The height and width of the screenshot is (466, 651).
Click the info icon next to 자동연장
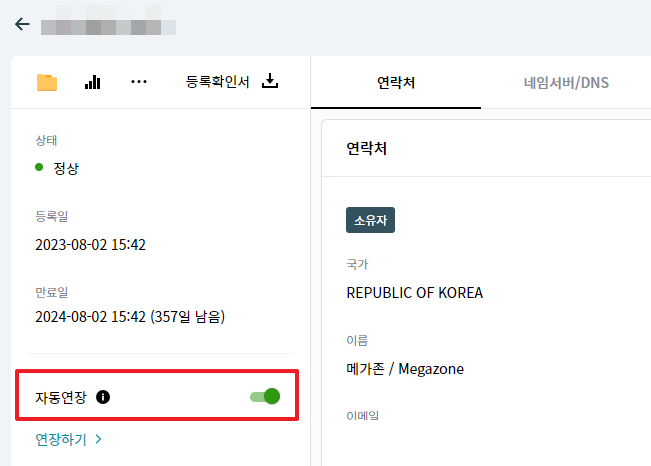tap(103, 397)
